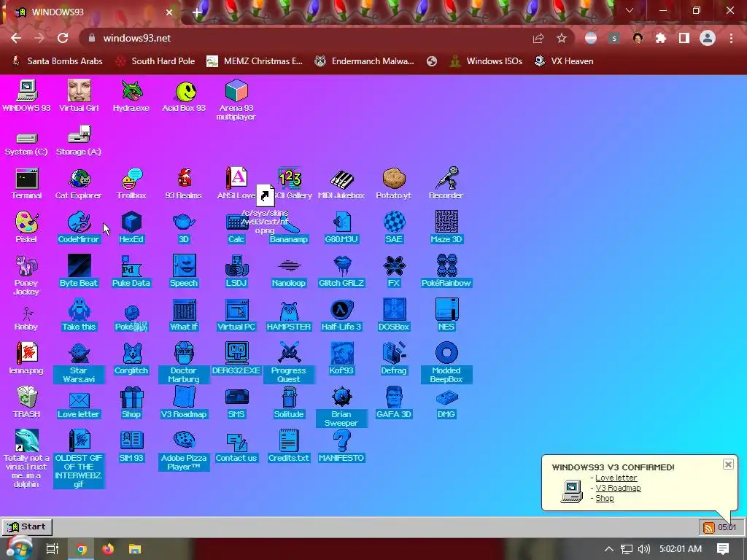Select the Storage (A:) drive
Screen dimensions: 747x560
click(x=79, y=139)
